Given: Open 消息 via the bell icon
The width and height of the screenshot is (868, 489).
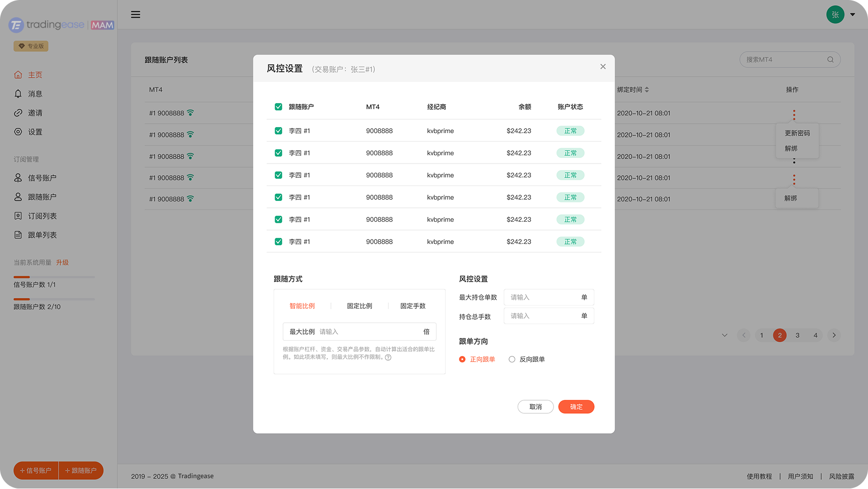Looking at the screenshot, I should pyautogui.click(x=18, y=94).
